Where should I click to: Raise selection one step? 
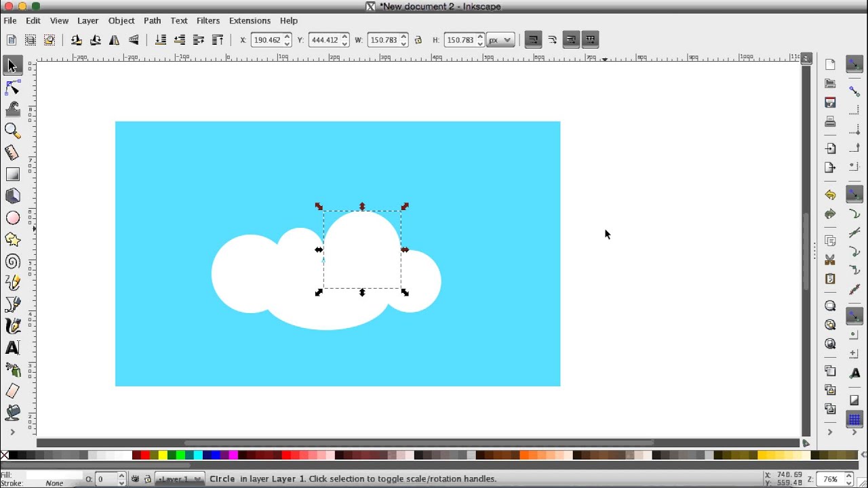click(x=198, y=40)
